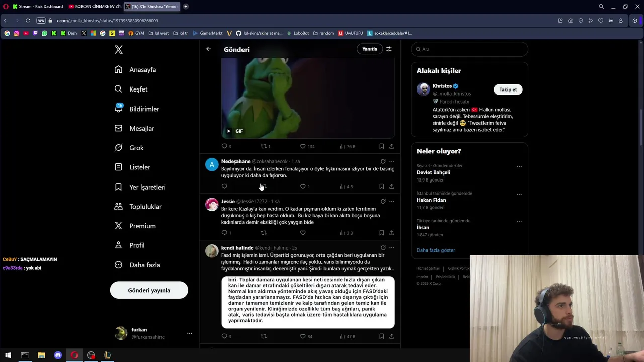Open account menu dots next to furkan

(x=190, y=333)
